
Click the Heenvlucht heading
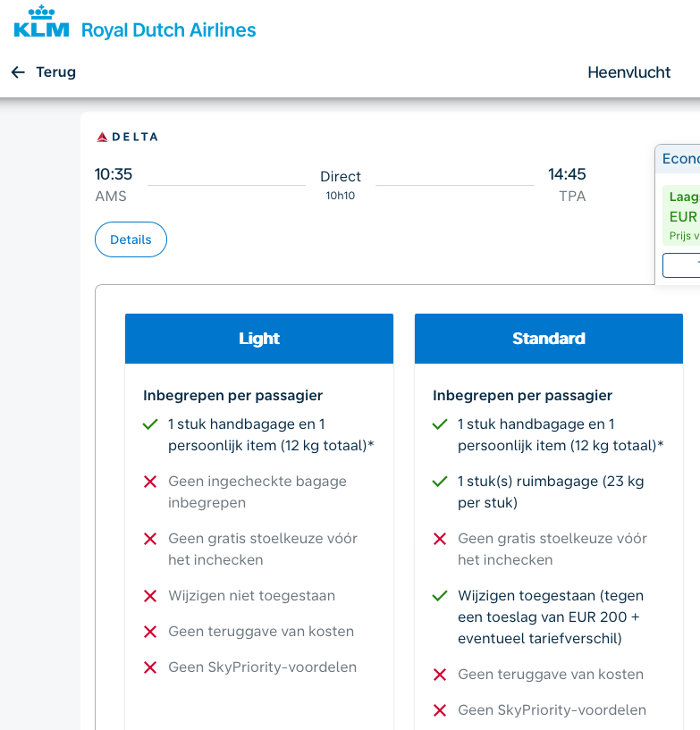coord(628,72)
